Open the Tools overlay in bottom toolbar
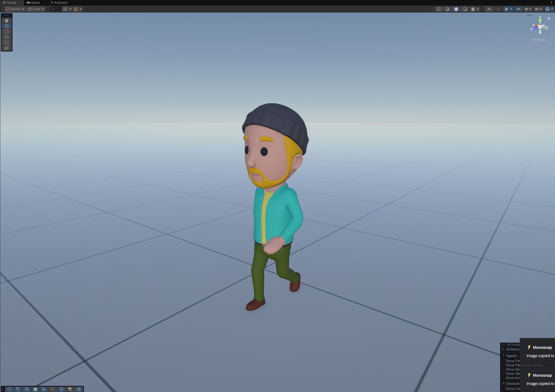The width and height of the screenshot is (555, 392). (x=9, y=389)
